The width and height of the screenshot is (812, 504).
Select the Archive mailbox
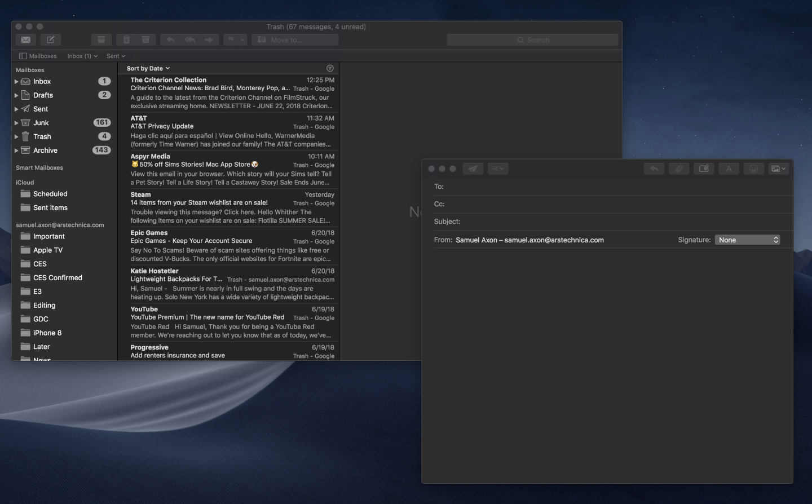coord(63,151)
